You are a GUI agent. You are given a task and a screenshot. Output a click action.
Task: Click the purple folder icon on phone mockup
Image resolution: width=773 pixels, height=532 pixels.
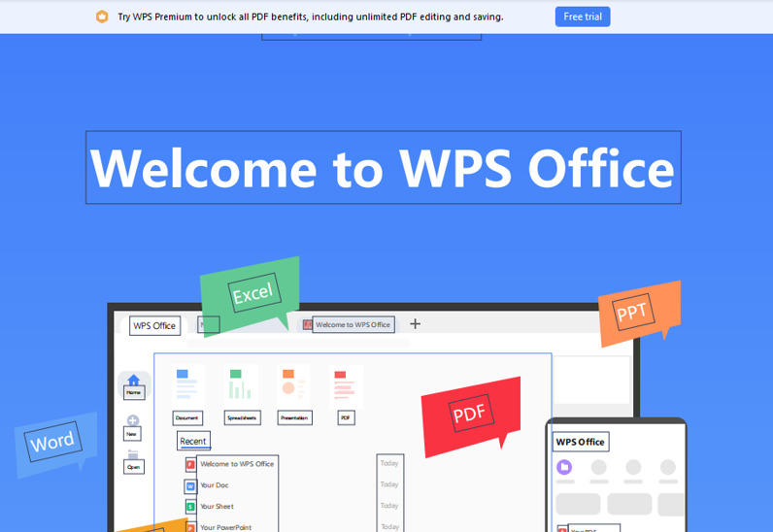pyautogui.click(x=564, y=467)
